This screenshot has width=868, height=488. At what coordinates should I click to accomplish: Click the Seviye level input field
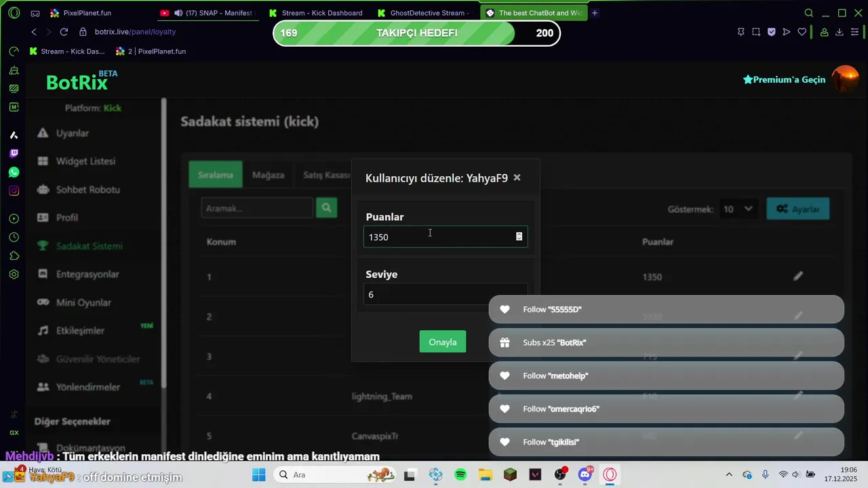(445, 294)
